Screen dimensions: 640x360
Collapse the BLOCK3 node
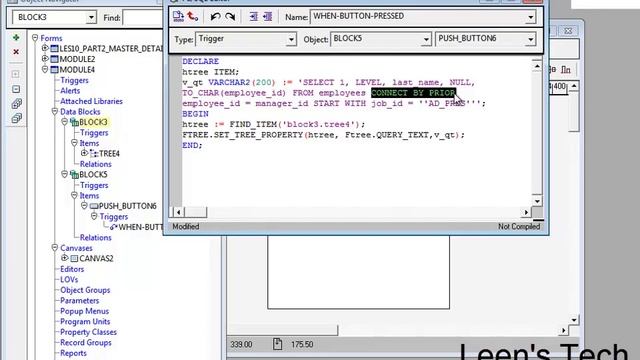(64, 122)
